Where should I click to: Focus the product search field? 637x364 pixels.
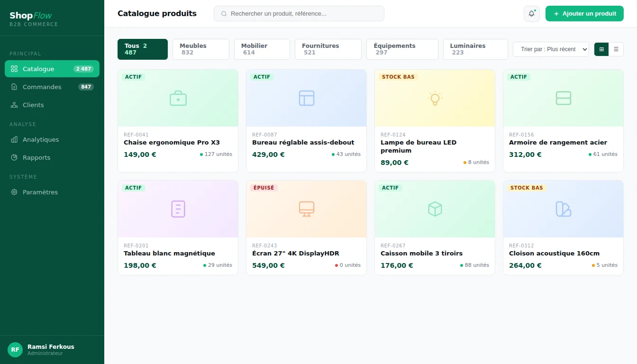click(299, 14)
